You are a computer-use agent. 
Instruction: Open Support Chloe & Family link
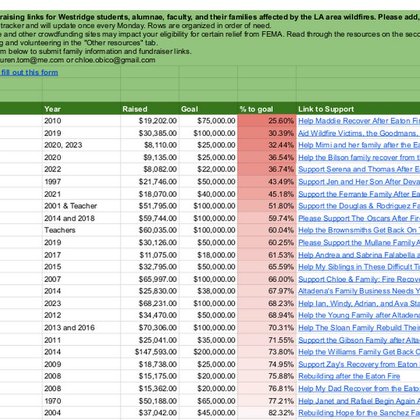click(x=359, y=279)
